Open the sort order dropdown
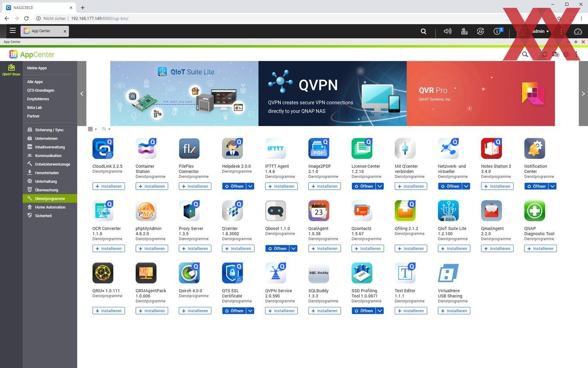 (x=106, y=129)
